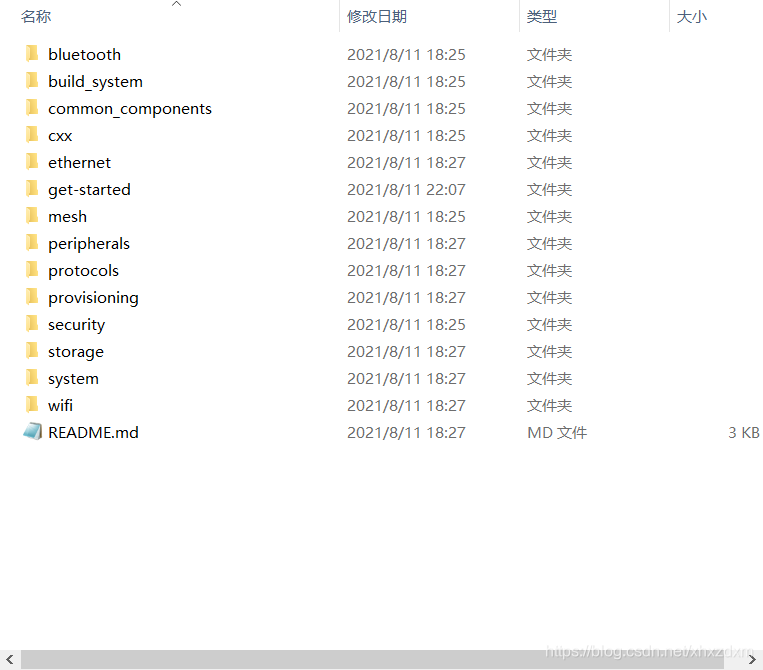The image size is (763, 670).
Task: Click the common_components folder icon
Action: [x=32, y=108]
